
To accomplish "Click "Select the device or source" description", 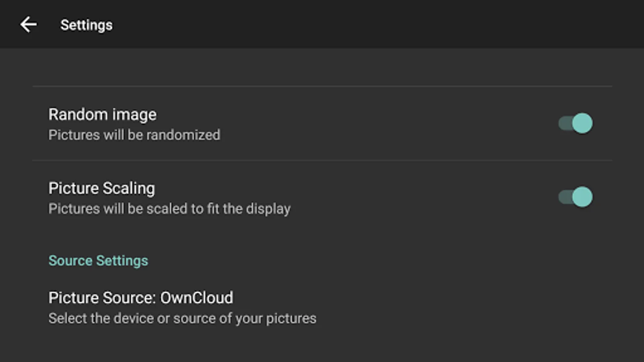I will [182, 319].
